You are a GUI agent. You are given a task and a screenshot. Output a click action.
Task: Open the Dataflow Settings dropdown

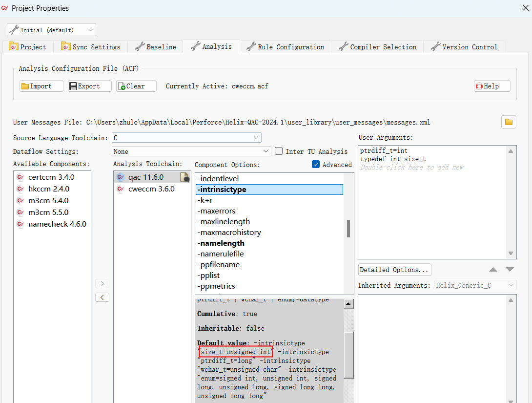pyautogui.click(x=191, y=151)
